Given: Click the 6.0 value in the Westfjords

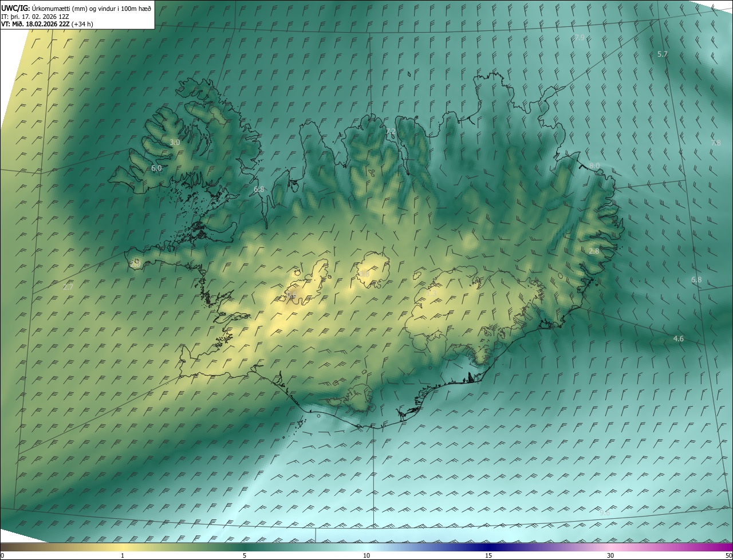Looking at the screenshot, I should [x=156, y=168].
